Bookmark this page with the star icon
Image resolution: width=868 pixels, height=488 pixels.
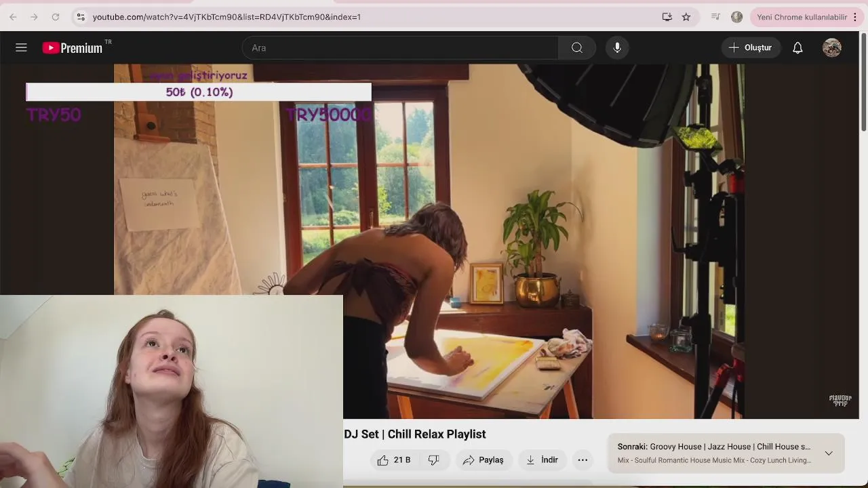tap(686, 17)
